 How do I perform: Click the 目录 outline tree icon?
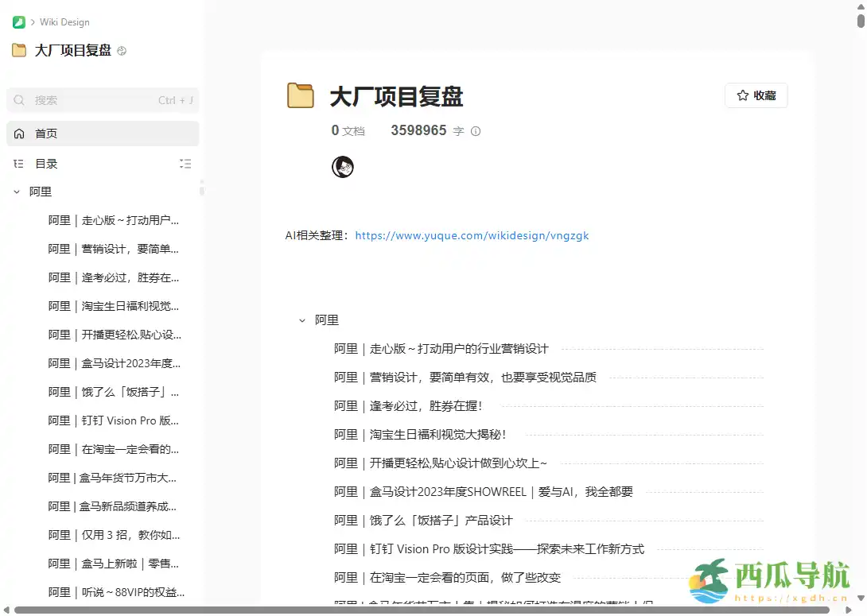click(17, 163)
